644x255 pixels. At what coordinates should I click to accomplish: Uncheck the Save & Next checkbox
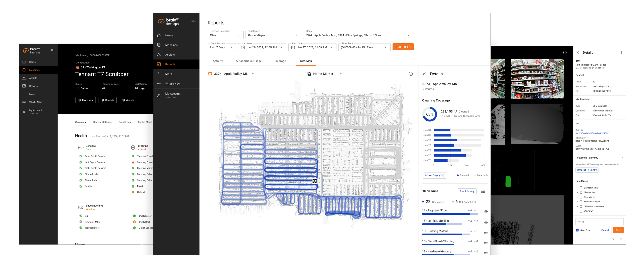pyautogui.click(x=577, y=230)
